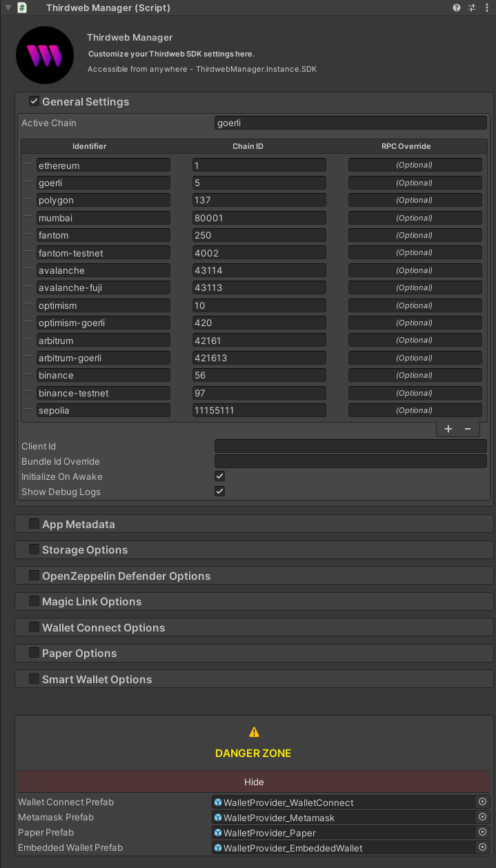
Task: Click the Chain ID field showing 137
Action: pos(259,200)
